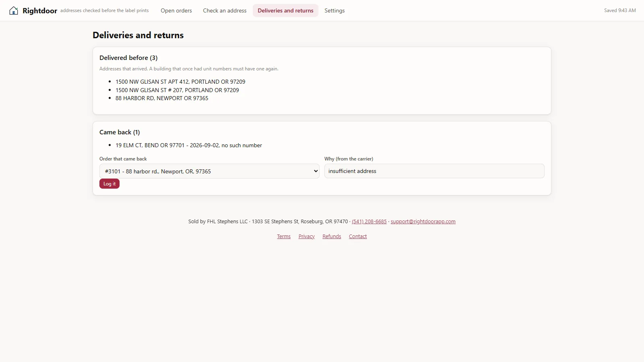Call the (541) 208-6685 phone link
This screenshot has width=644, height=362.
pyautogui.click(x=369, y=222)
